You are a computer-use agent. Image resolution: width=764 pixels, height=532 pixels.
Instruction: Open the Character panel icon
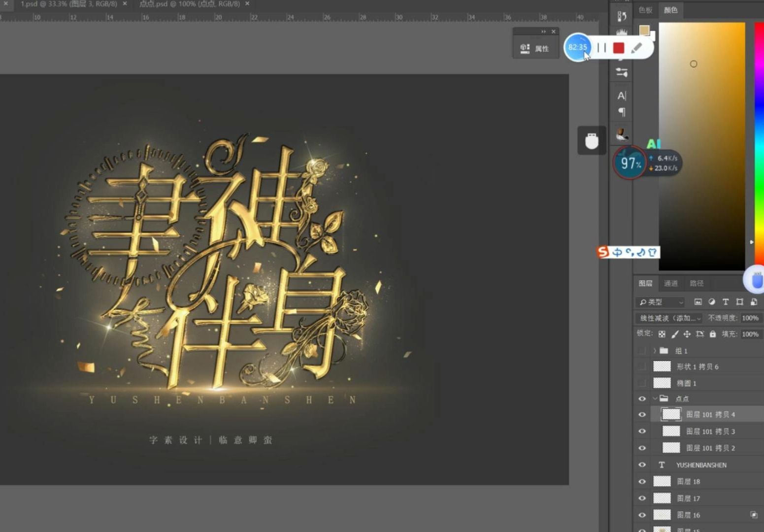coord(622,96)
